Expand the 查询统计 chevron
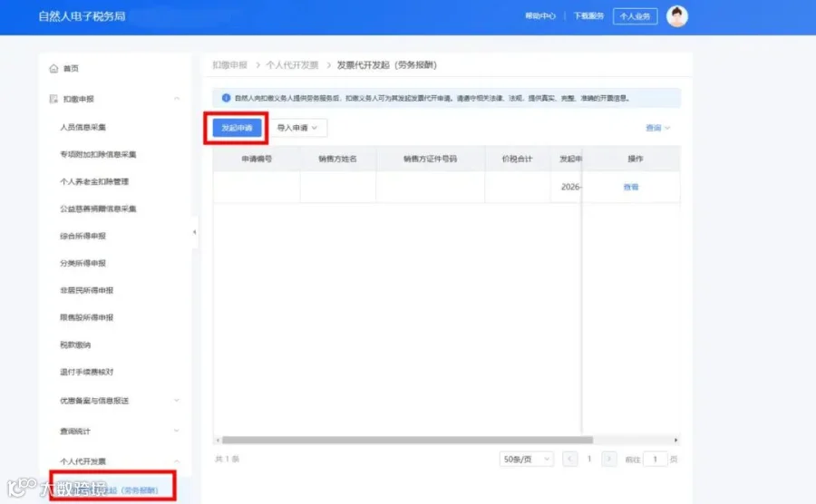816x504 pixels. pyautogui.click(x=177, y=431)
